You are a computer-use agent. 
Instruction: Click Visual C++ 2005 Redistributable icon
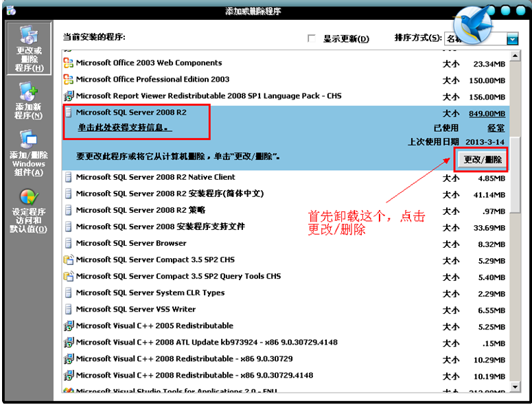[x=68, y=326]
